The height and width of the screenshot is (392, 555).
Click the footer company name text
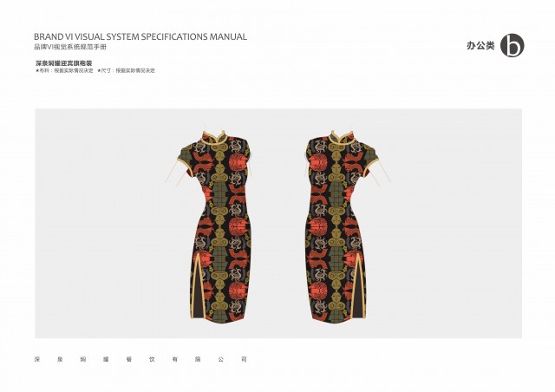click(140, 359)
